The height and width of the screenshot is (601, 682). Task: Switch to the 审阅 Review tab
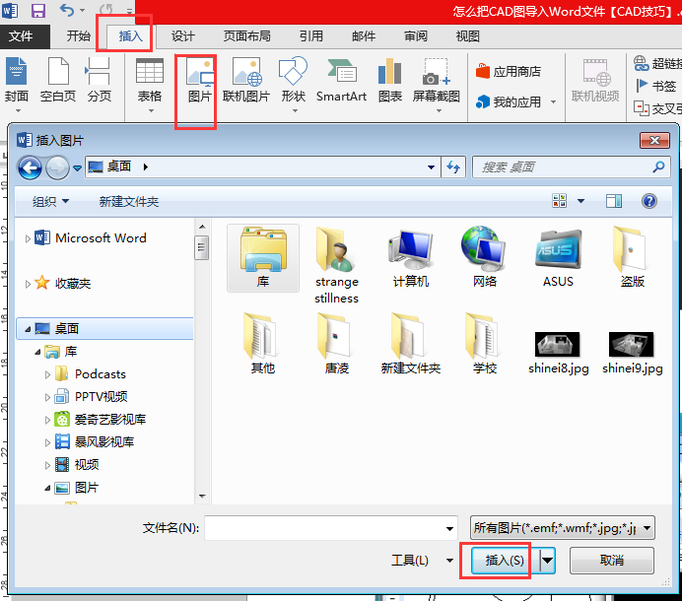point(416,36)
